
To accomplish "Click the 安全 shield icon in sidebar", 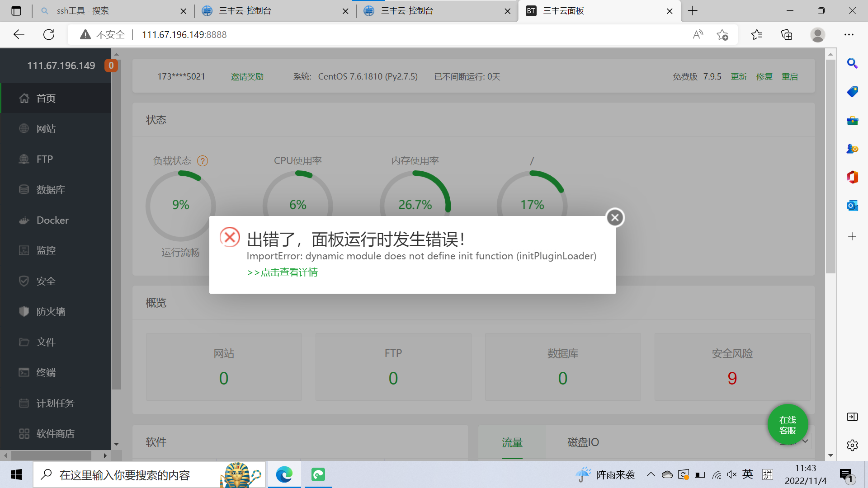I will (x=24, y=281).
